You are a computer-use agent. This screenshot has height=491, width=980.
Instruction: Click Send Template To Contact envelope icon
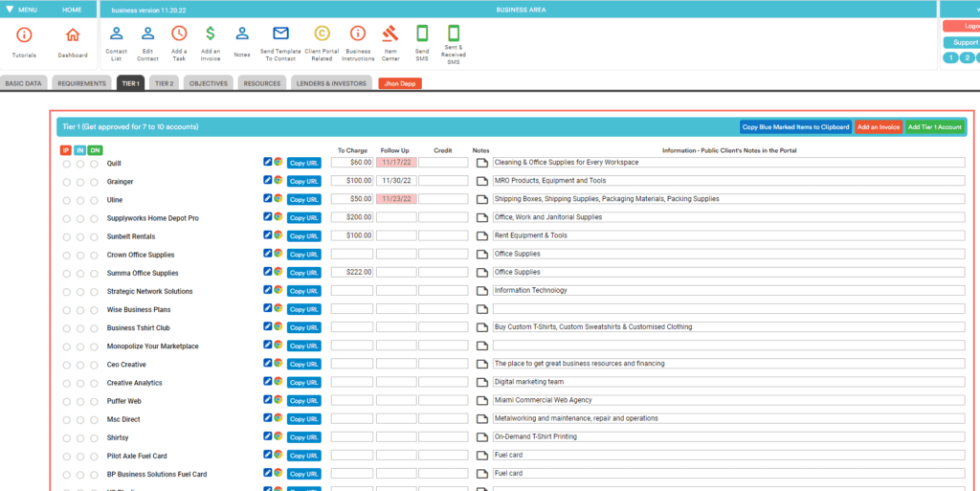click(280, 33)
